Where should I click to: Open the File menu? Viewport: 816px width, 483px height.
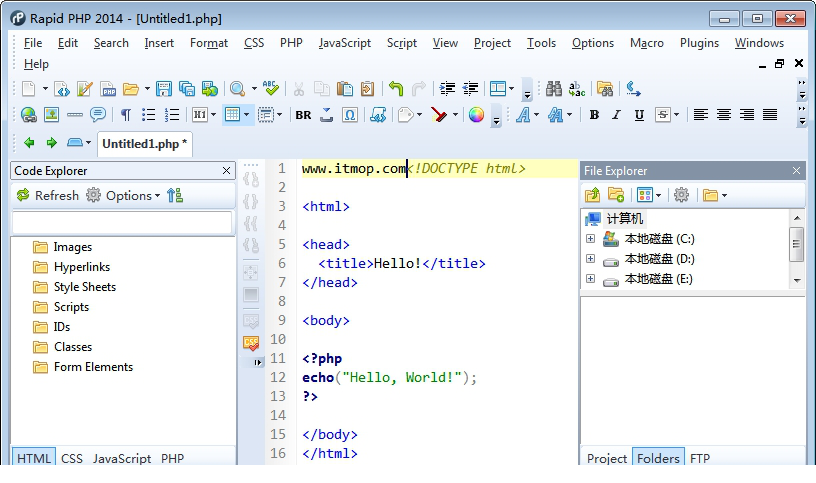click(33, 43)
